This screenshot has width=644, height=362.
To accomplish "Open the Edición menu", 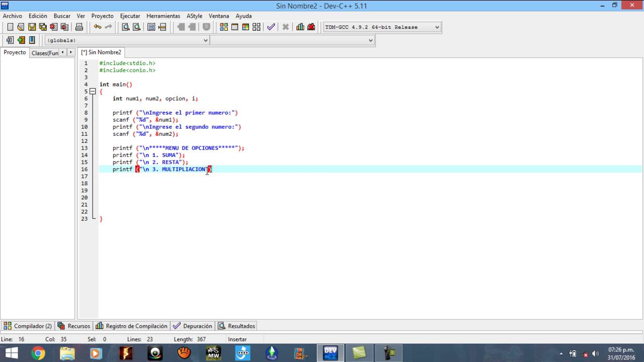I will pyautogui.click(x=38, y=16).
